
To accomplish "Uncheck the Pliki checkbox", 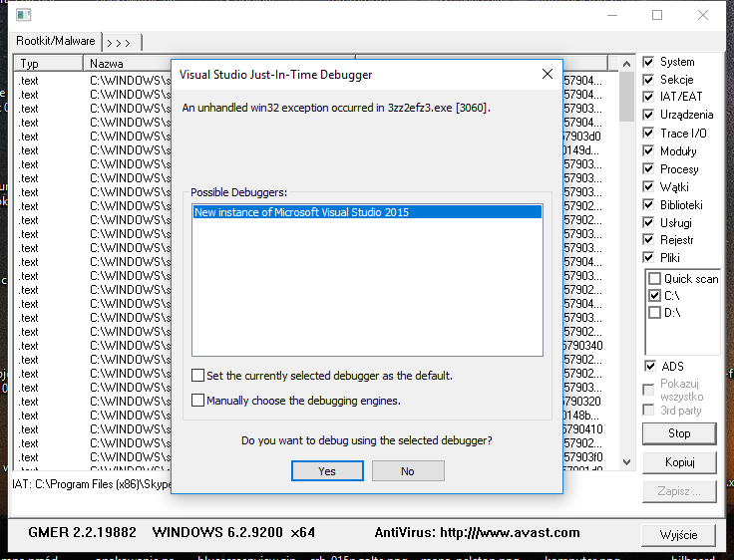I will click(x=648, y=257).
